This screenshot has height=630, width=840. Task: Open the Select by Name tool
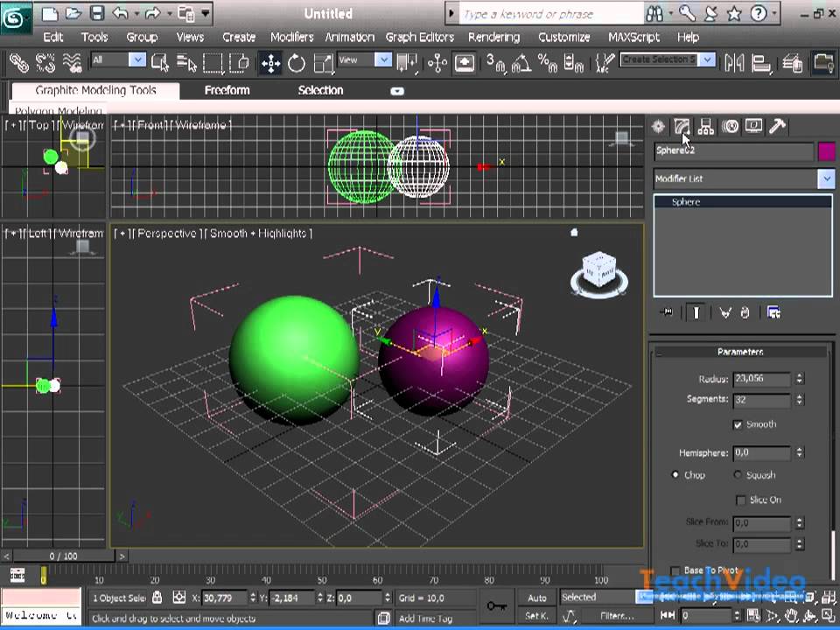[x=186, y=63]
